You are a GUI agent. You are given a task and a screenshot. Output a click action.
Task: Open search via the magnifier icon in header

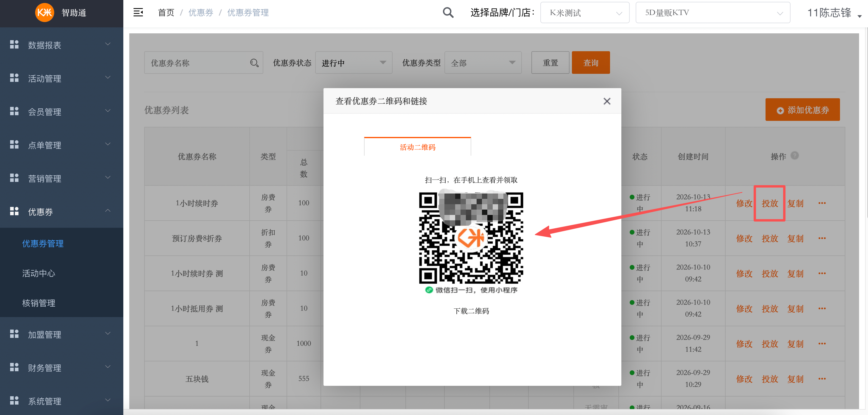pos(448,13)
